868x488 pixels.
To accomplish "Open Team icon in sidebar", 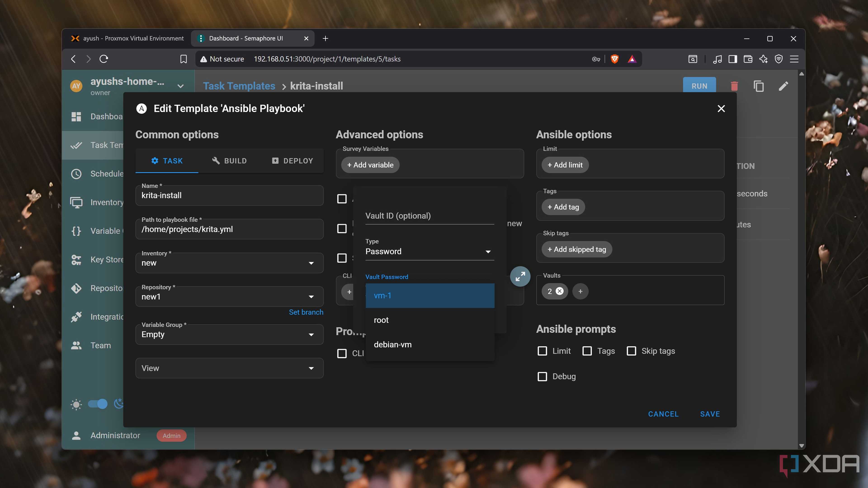I will [x=76, y=345].
